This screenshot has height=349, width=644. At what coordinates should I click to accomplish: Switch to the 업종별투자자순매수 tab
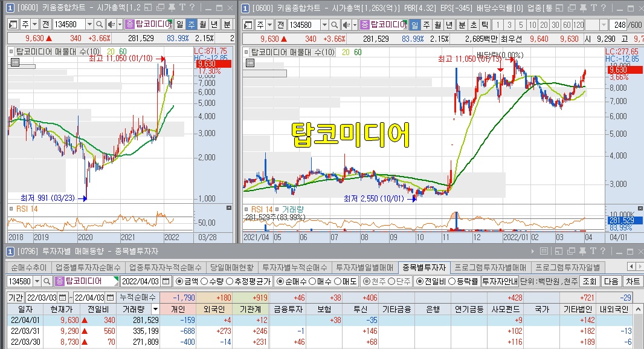coord(88,267)
